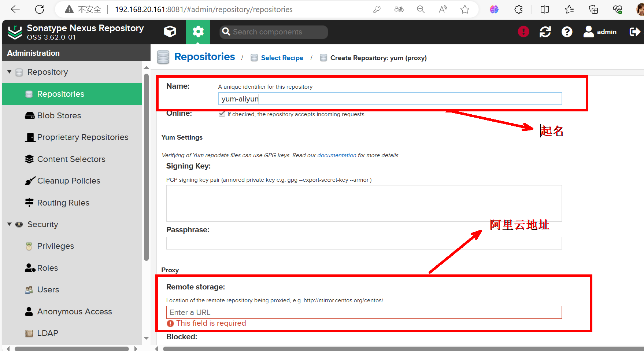Image resolution: width=644 pixels, height=351 pixels.
Task: Click the read aloud icon
Action: pos(443,9)
